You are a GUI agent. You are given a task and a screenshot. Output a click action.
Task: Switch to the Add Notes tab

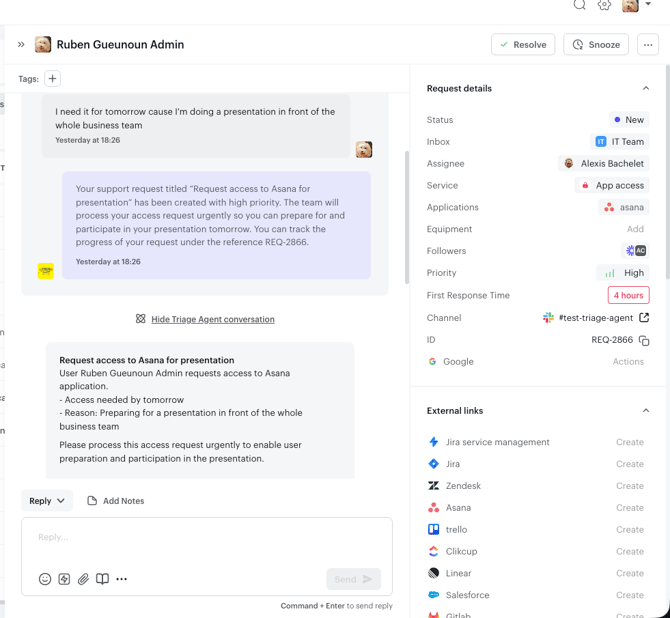tap(116, 501)
